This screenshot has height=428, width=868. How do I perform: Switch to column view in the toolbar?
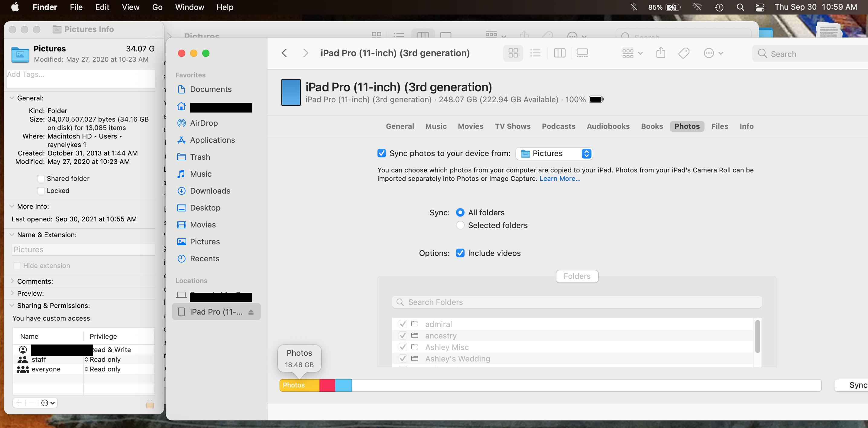point(559,53)
